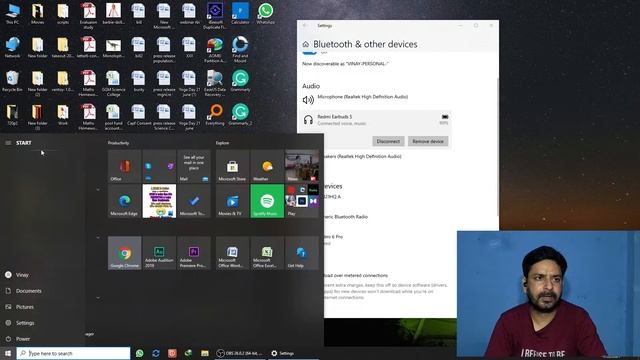Select the Generic Bluetooth Radio device
The image size is (640, 360).
click(346, 217)
